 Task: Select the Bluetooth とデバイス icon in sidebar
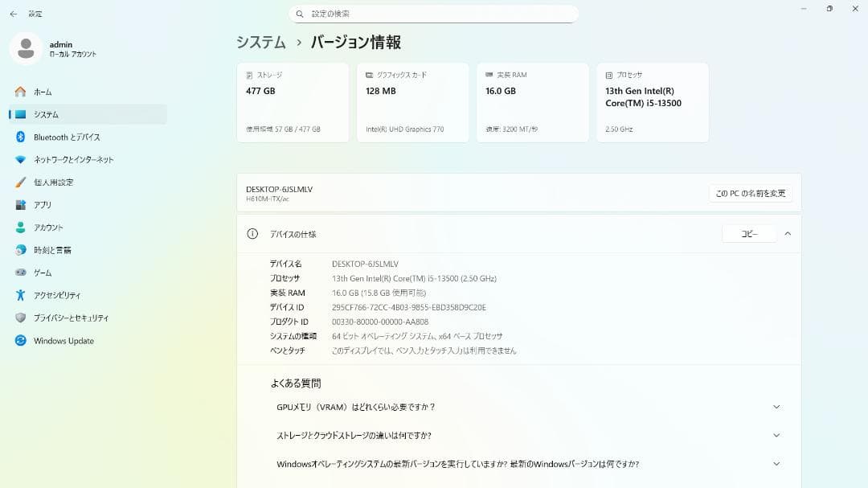pos(16,137)
